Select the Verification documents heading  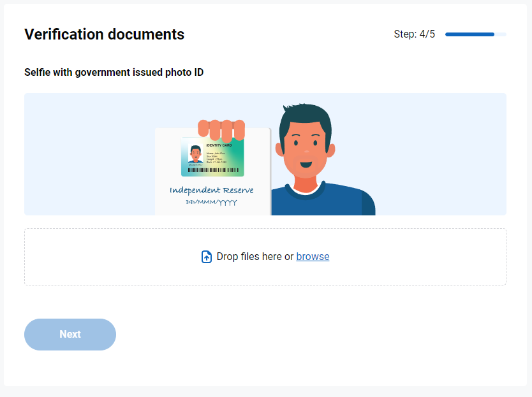(104, 34)
